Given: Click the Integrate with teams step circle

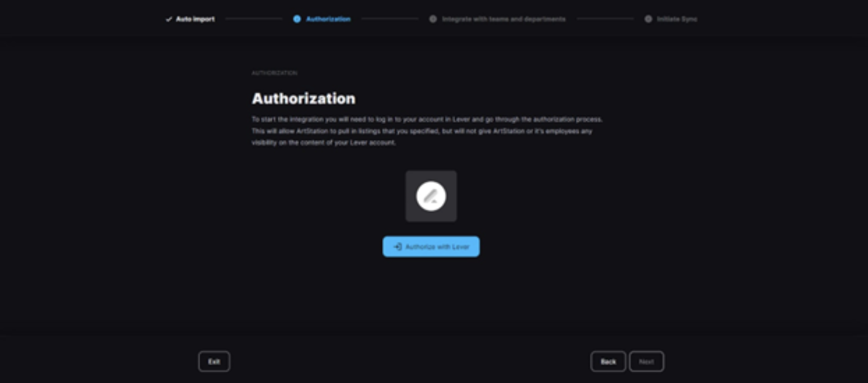Looking at the screenshot, I should point(433,19).
